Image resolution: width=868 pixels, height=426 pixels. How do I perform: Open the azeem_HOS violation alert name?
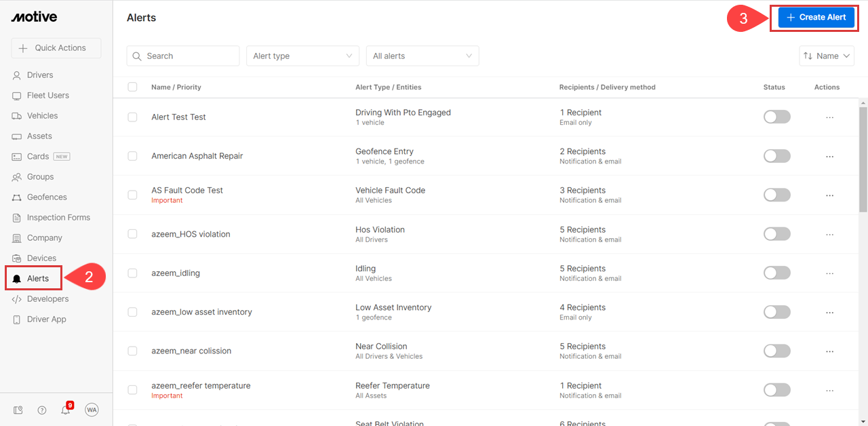pyautogui.click(x=191, y=234)
